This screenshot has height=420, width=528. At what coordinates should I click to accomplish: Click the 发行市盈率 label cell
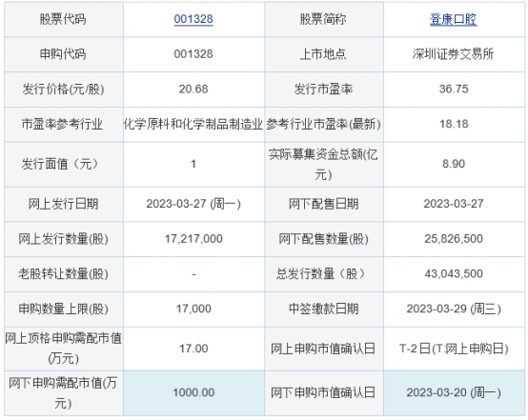[x=324, y=90]
